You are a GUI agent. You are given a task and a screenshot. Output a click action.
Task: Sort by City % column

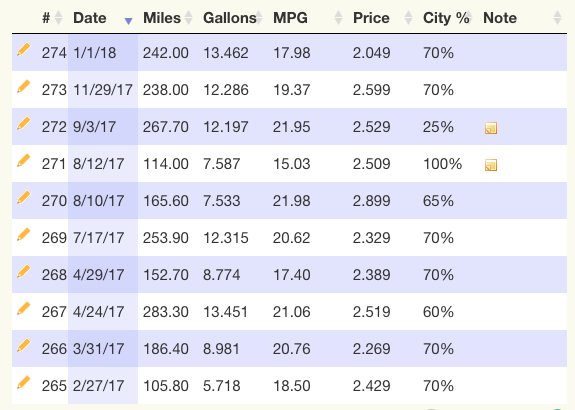tap(448, 18)
